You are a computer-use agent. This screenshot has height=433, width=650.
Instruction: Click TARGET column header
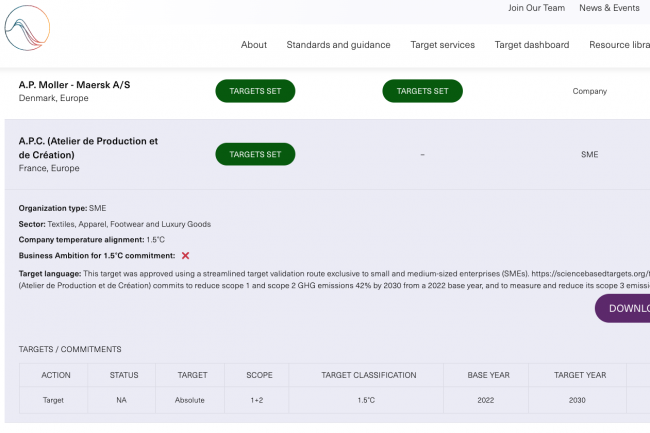pyautogui.click(x=192, y=375)
